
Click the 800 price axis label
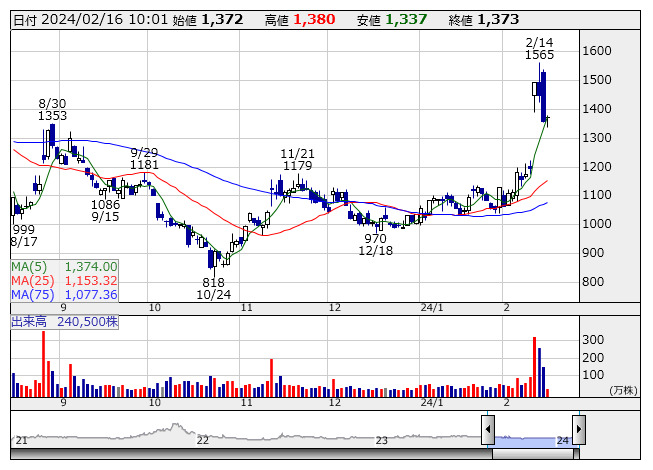coord(593,282)
